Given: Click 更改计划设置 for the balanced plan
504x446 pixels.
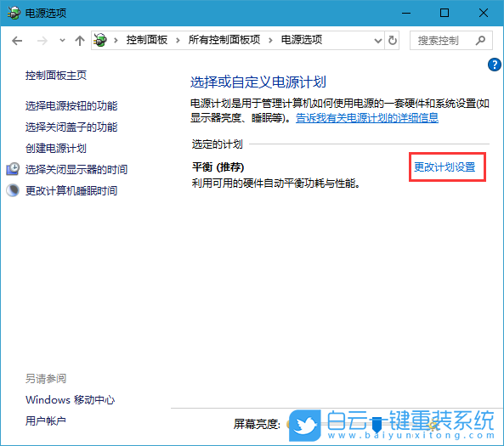Looking at the screenshot, I should point(445,167).
